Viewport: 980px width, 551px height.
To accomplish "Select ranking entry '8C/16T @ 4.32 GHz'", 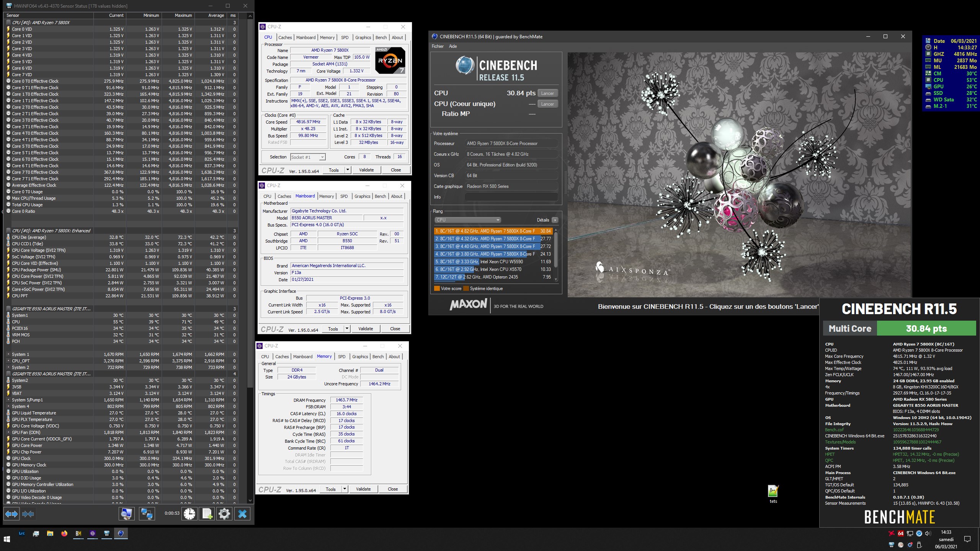I will pos(493,239).
